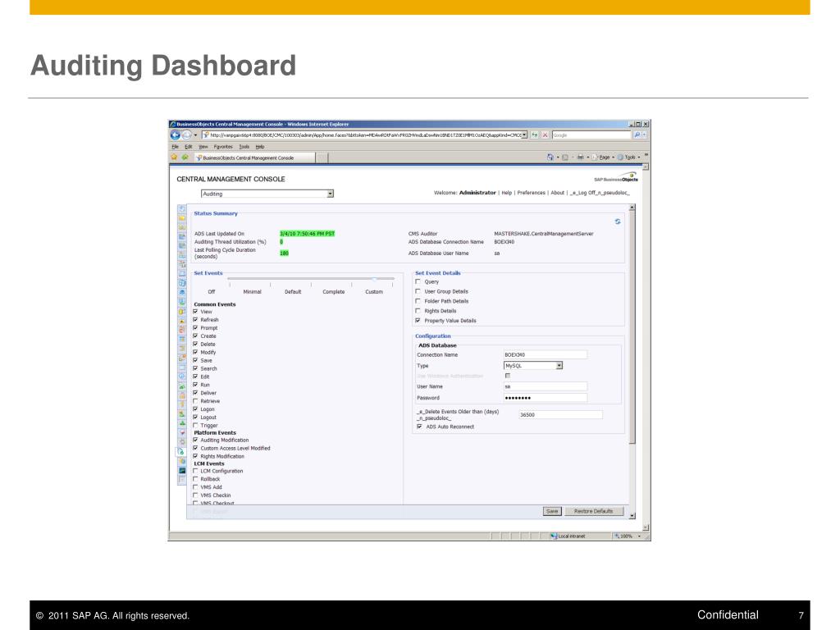840x630 pixels.
Task: Click the Save button
Action: [x=552, y=511]
